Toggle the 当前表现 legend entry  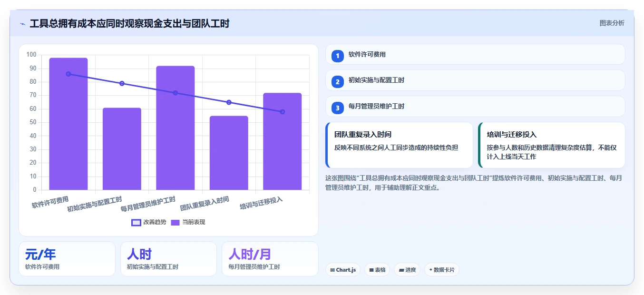click(188, 222)
